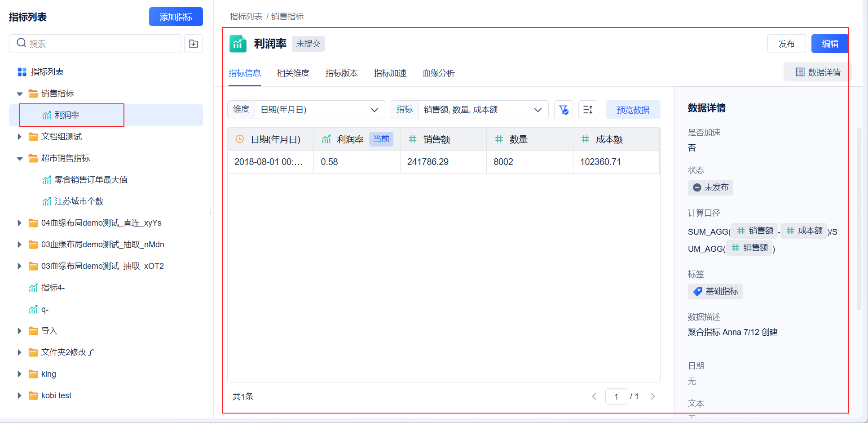Click 聚合指标 Anna 7/12 创建 description
This screenshot has width=868, height=423.
733,332
